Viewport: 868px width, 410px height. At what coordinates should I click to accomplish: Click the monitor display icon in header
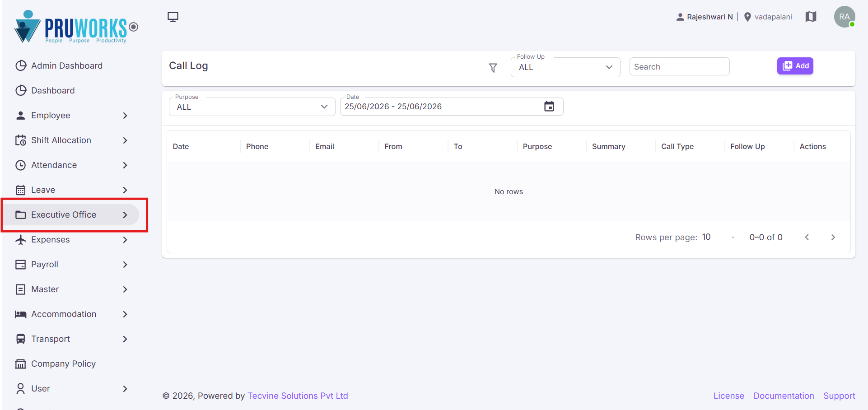(x=173, y=17)
